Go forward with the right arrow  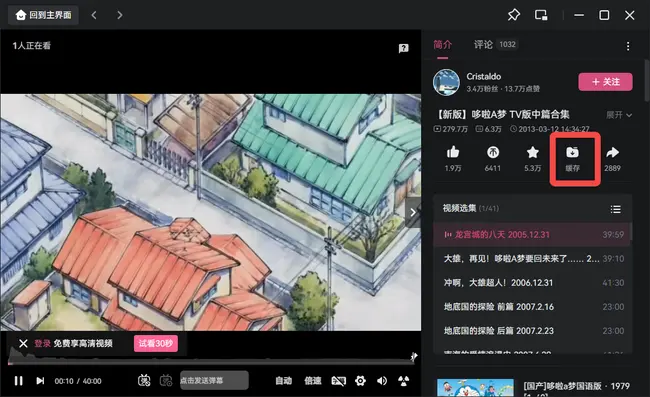119,15
